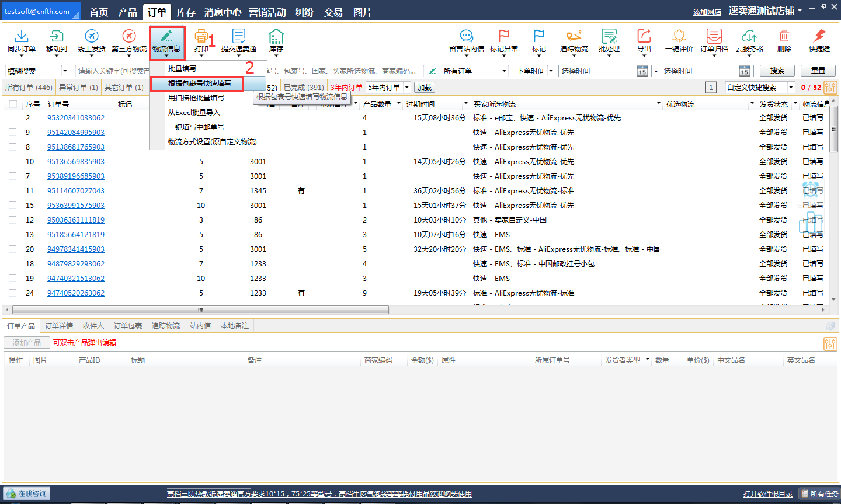Open 速卖通测试店铺 store dropdown

pyautogui.click(x=765, y=11)
